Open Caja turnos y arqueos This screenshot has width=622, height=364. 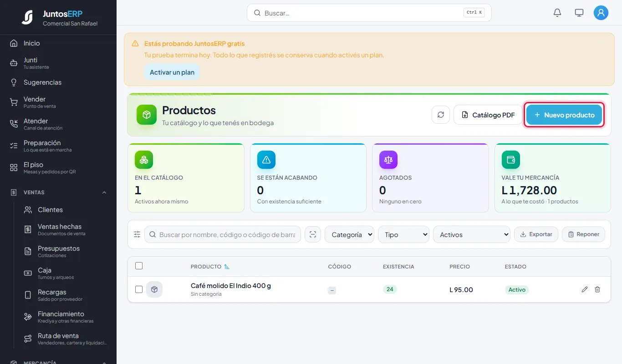pos(66,273)
